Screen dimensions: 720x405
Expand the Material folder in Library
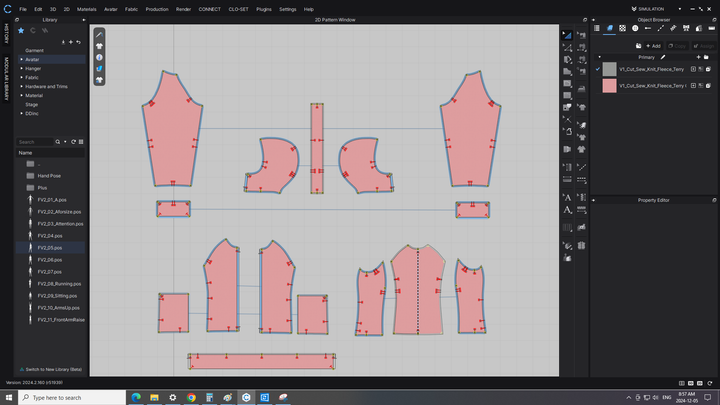22,95
